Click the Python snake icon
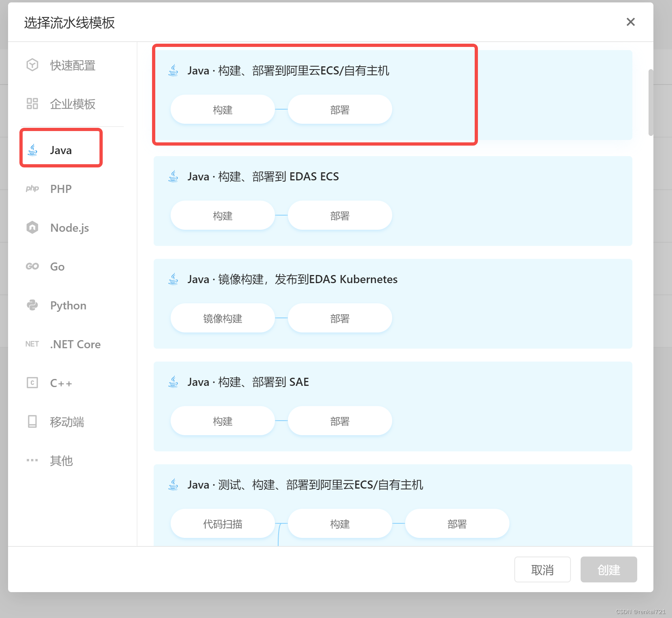Screen dimensions: 672x618 pos(32,305)
